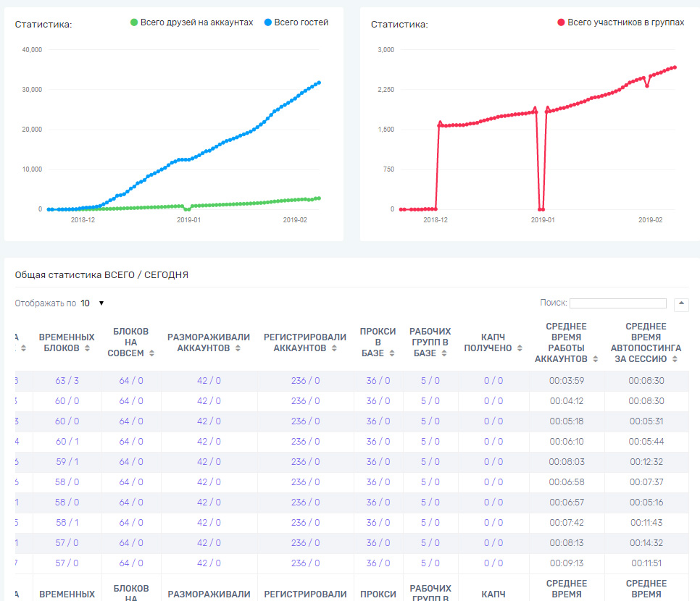Click the collapse arrow button beside search
The height and width of the screenshot is (601, 700).
(681, 304)
